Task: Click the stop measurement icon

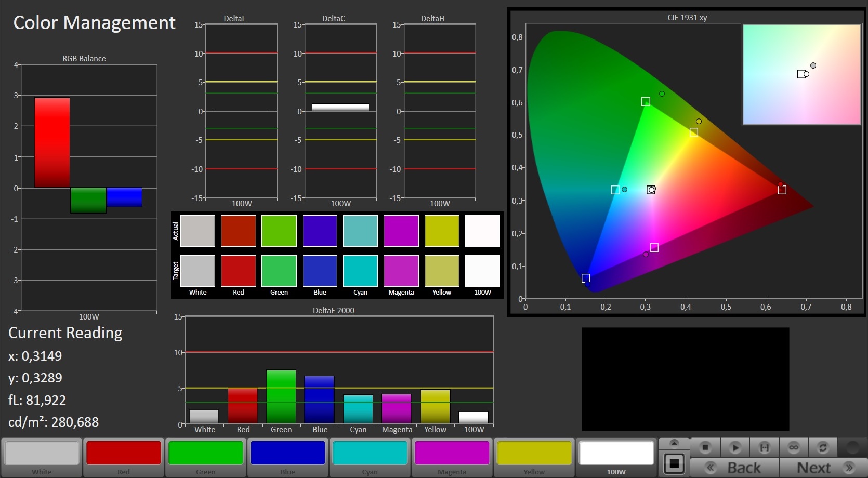Action: (705, 447)
